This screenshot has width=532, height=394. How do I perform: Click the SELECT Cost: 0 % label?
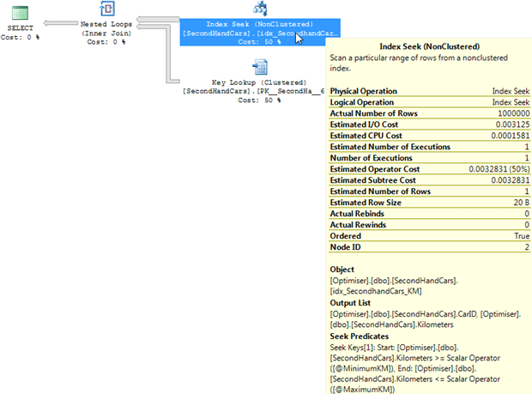[20, 33]
